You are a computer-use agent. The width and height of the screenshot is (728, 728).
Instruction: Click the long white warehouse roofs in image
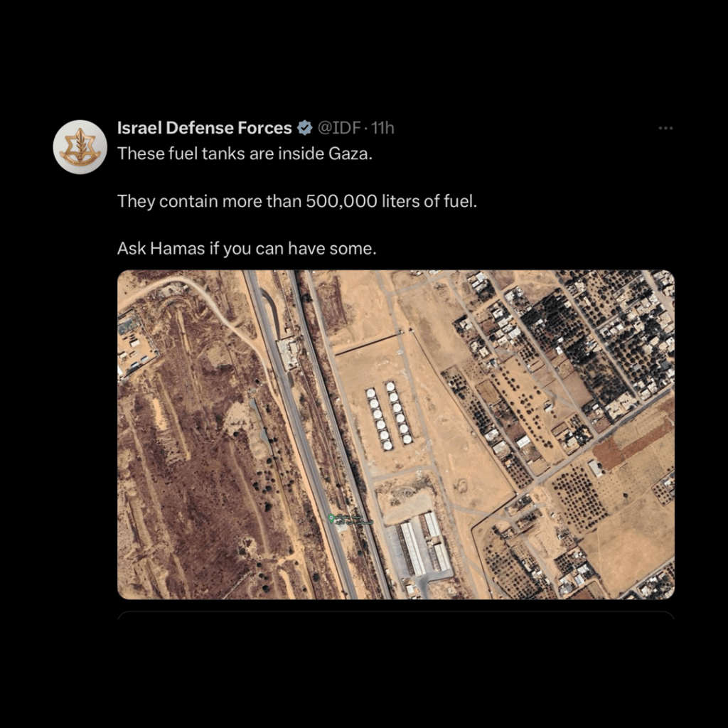[426, 542]
